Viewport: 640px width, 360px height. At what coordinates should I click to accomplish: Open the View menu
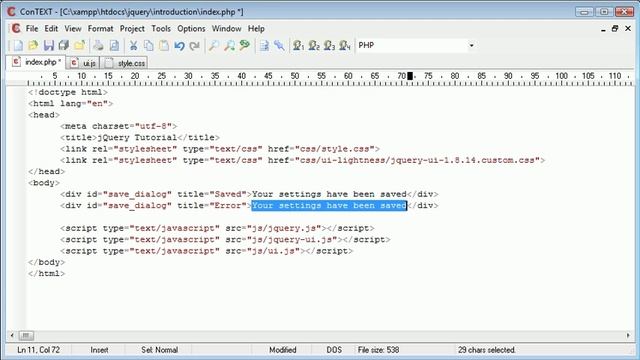(x=73, y=29)
